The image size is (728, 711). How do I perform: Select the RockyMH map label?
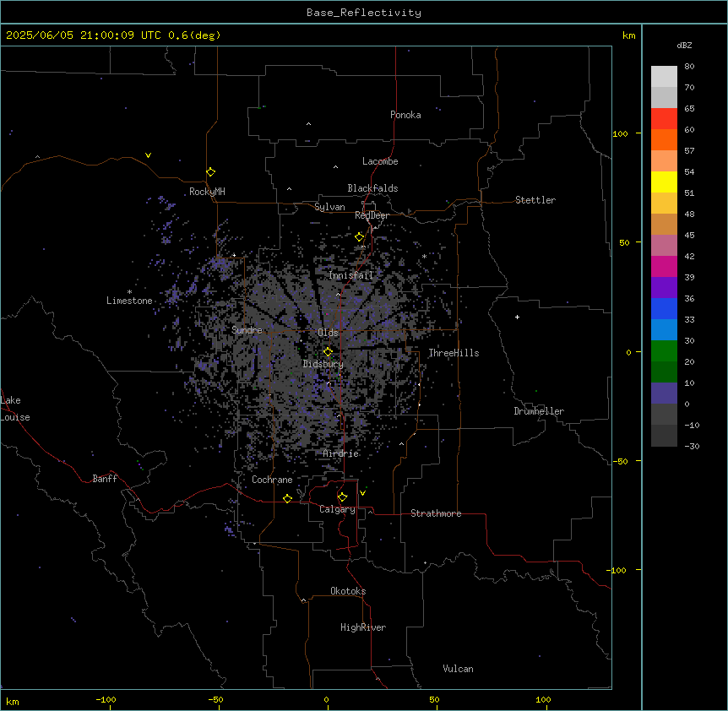pyautogui.click(x=207, y=192)
